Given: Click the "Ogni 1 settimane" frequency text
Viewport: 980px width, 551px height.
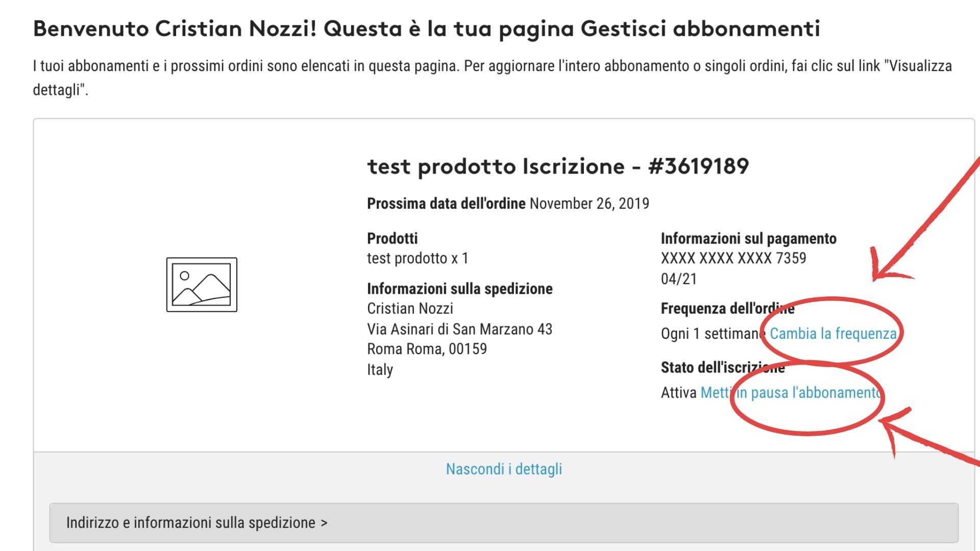Looking at the screenshot, I should 713,334.
